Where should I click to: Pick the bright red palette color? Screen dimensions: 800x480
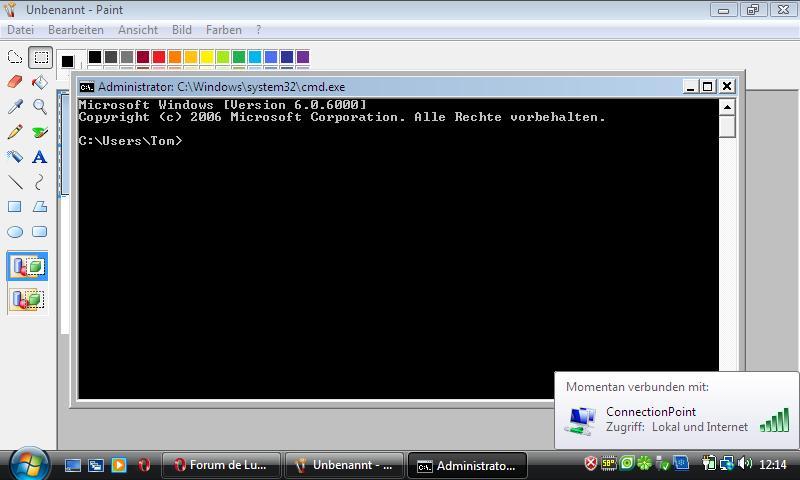coord(159,57)
